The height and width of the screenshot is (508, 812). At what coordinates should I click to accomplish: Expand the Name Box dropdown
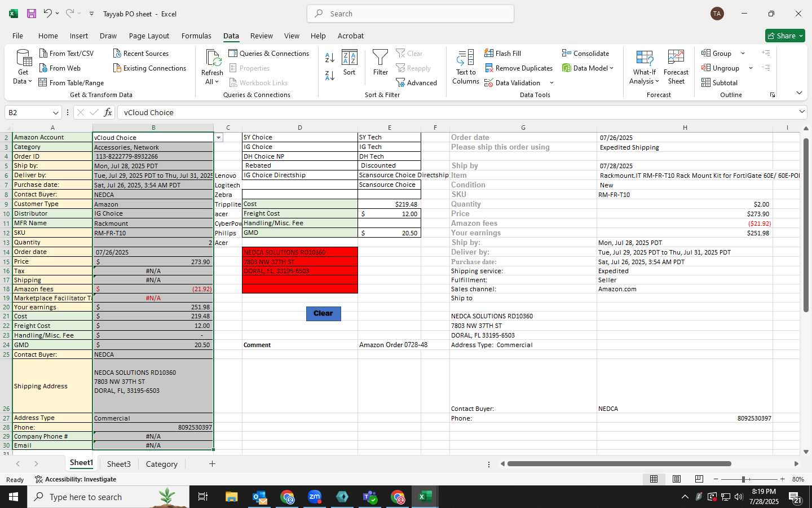55,112
